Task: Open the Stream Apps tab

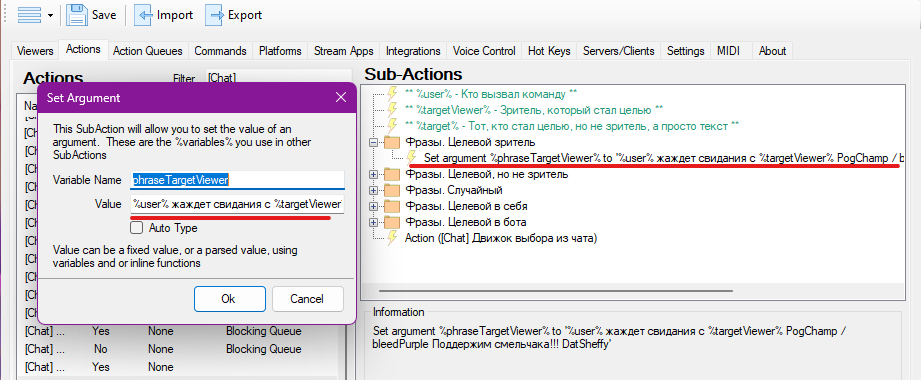Action: pyautogui.click(x=344, y=51)
